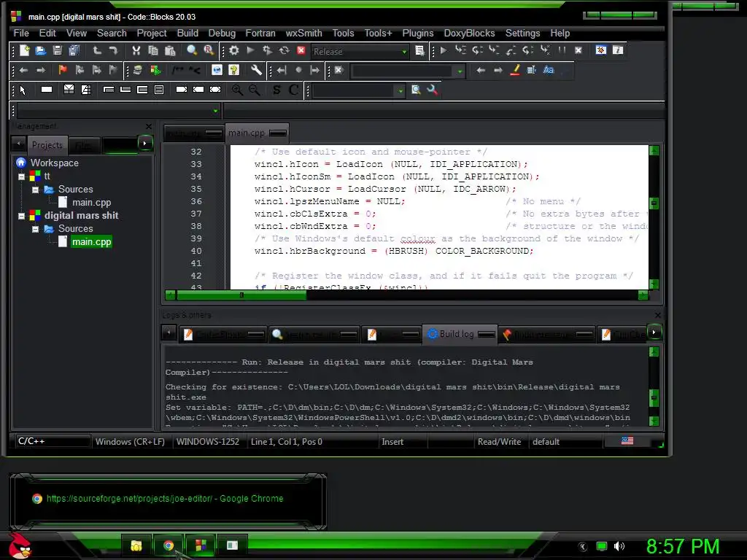Toggle selected-text search icon next to highlighter

[531, 70]
